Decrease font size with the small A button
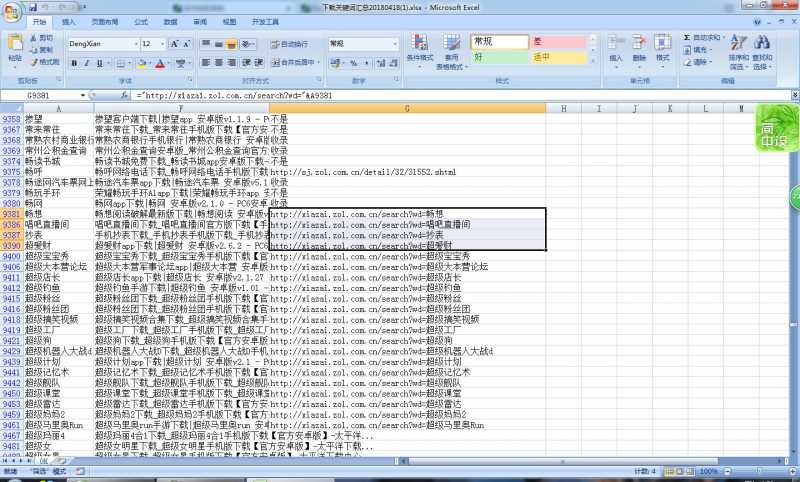800x482 pixels. 187,44
